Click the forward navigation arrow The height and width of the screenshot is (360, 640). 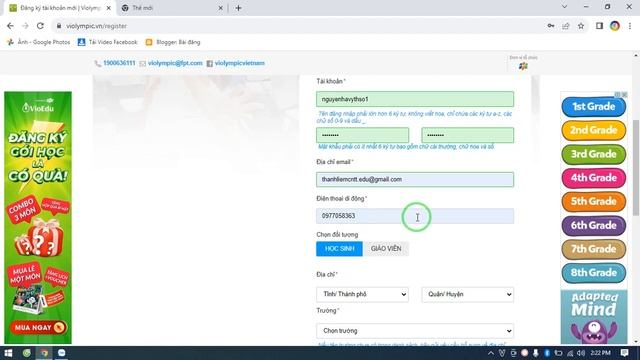pyautogui.click(x=25, y=26)
